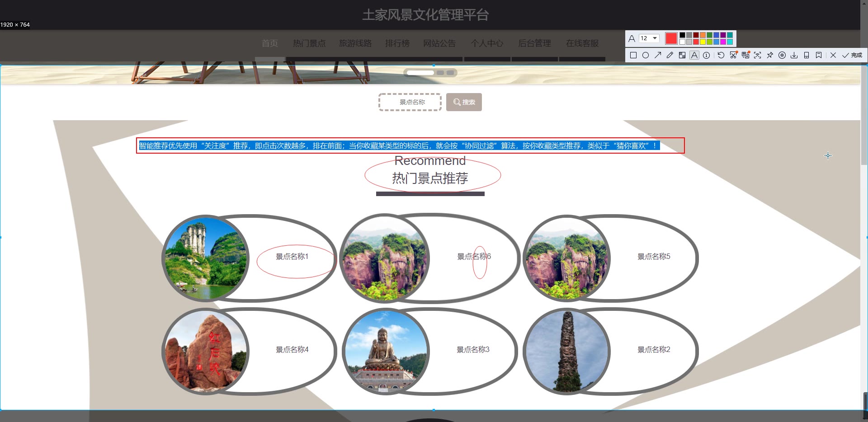Select the rectangle annotation tool
This screenshot has height=422, width=868.
tap(633, 55)
